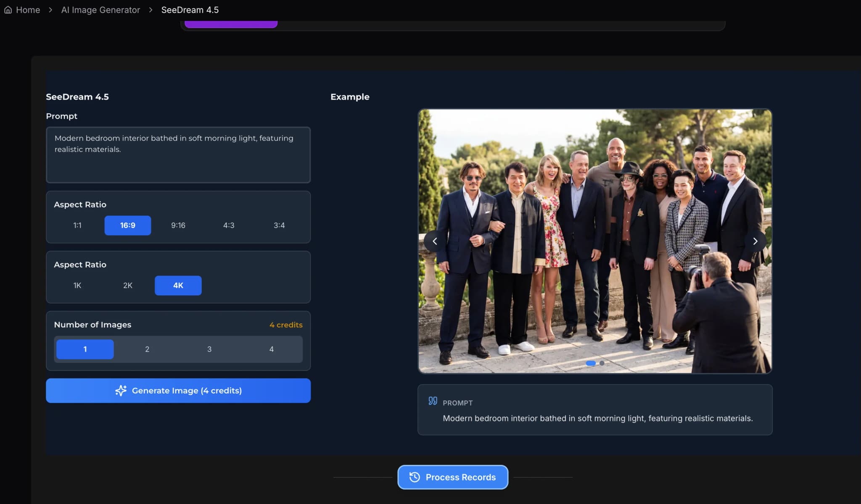Click the history clock icon on Process Records
Screen dimensions: 861x504
(x=415, y=477)
